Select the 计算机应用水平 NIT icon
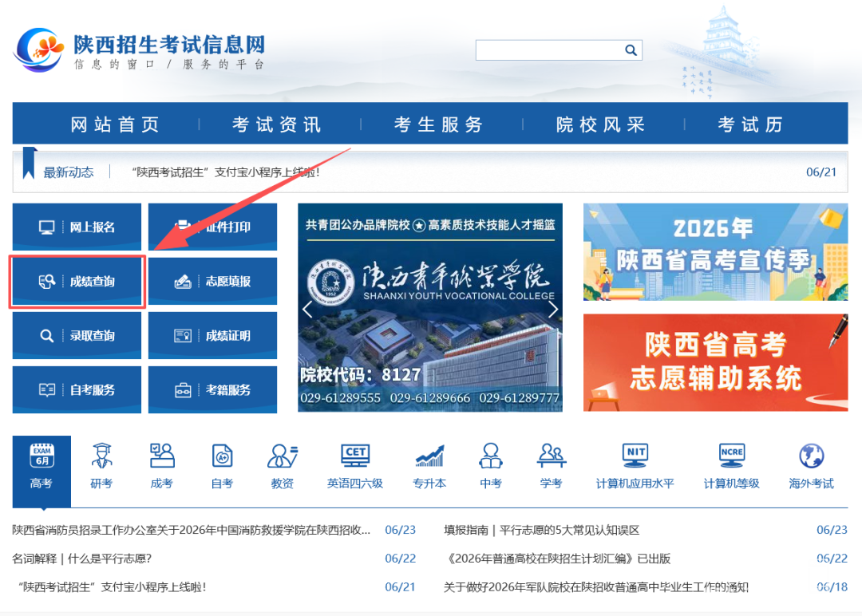Image resolution: width=862 pixels, height=616 pixels. (x=635, y=466)
